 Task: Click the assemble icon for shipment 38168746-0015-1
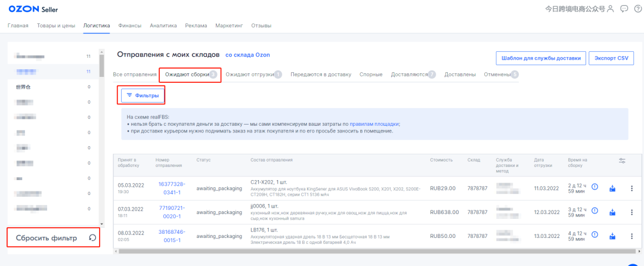pos(612,236)
